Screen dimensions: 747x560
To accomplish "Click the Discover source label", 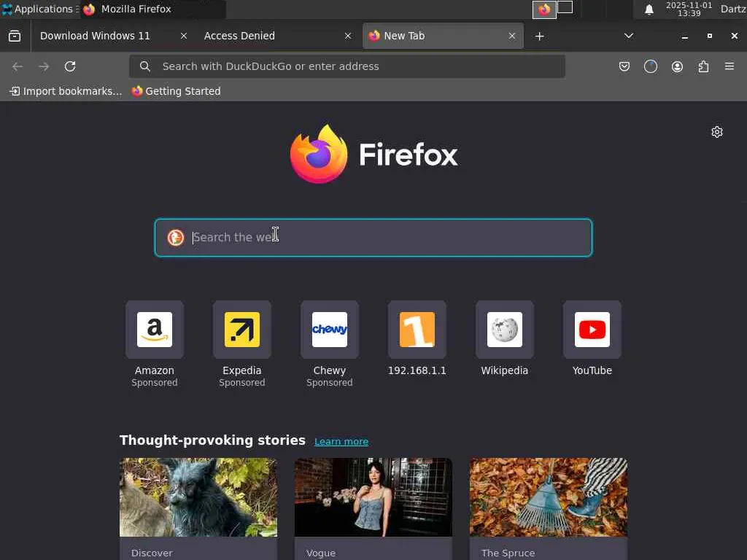I will [x=152, y=553].
